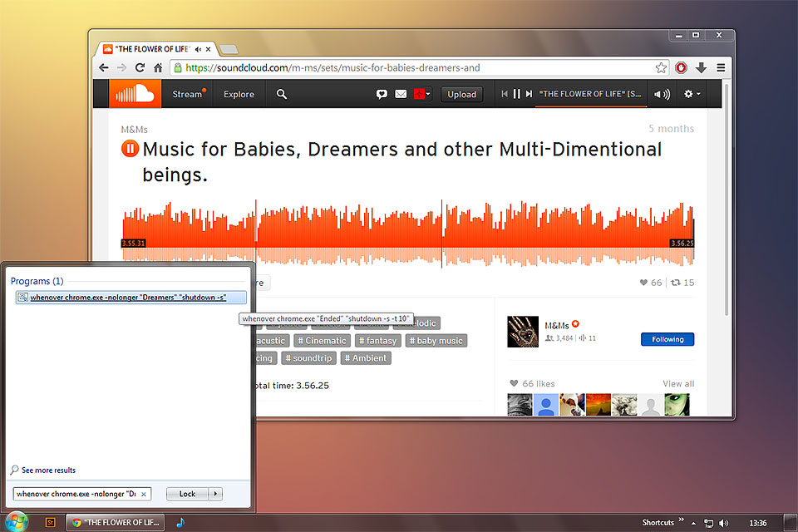The image size is (798, 532).
Task: Reload the page in Chrome
Action: click(140, 68)
